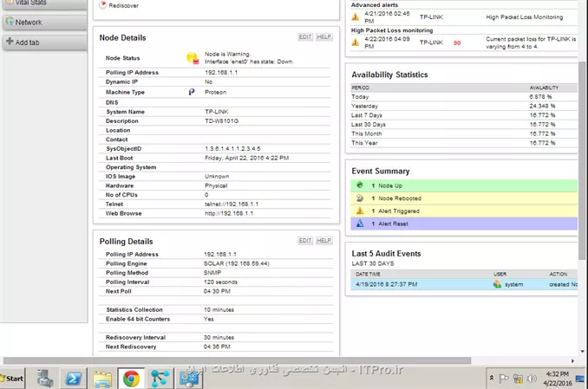588x389 pixels.
Task: Switch to Chrome in the taskbar
Action: [x=131, y=379]
